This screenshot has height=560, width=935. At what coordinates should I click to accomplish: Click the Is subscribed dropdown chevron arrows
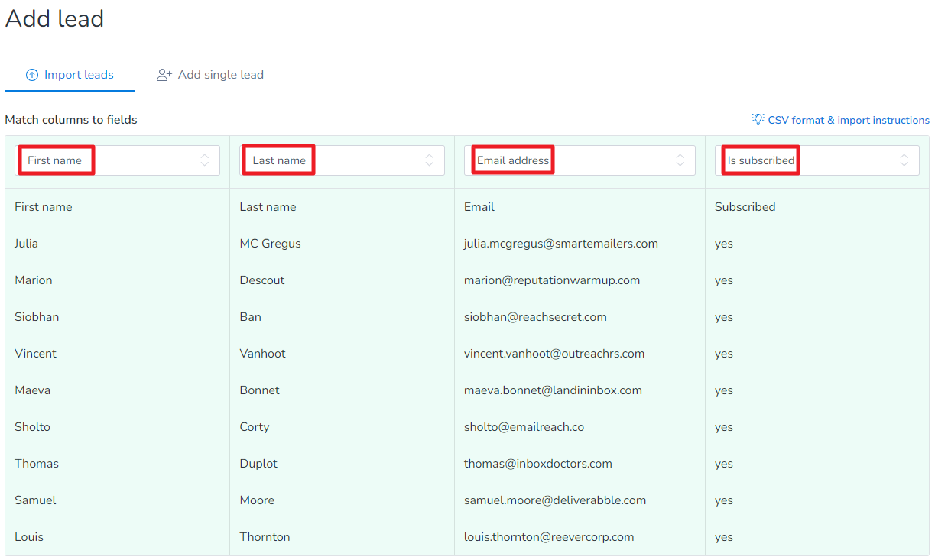pyautogui.click(x=904, y=160)
